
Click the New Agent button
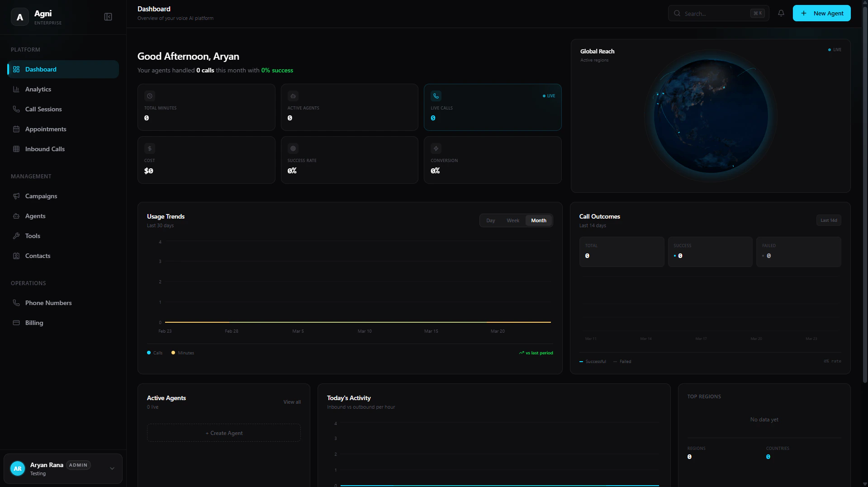[x=822, y=13]
